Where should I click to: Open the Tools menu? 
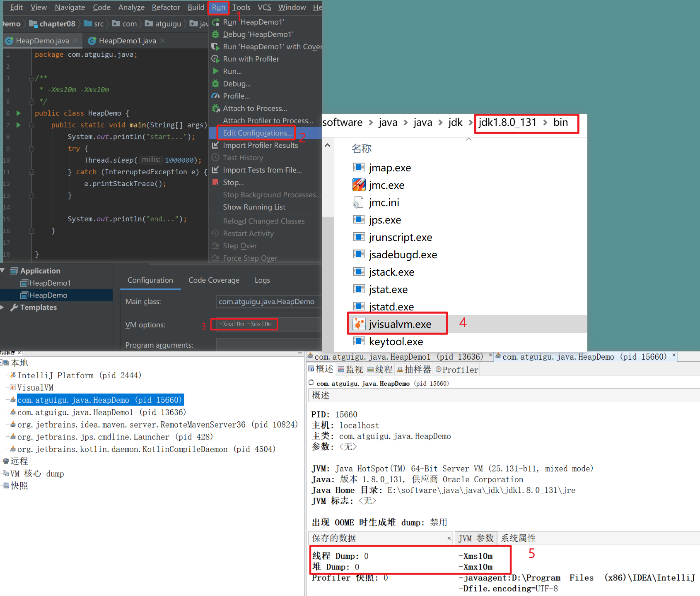(x=241, y=7)
